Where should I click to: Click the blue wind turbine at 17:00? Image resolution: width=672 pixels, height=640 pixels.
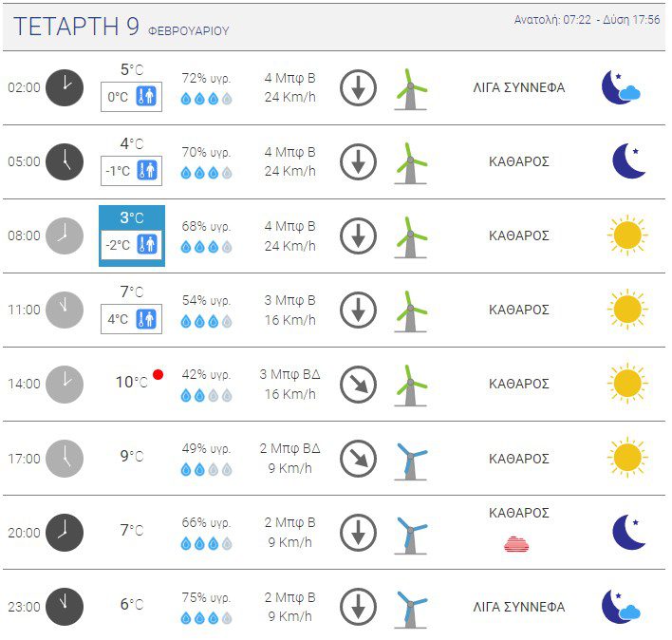point(411,461)
